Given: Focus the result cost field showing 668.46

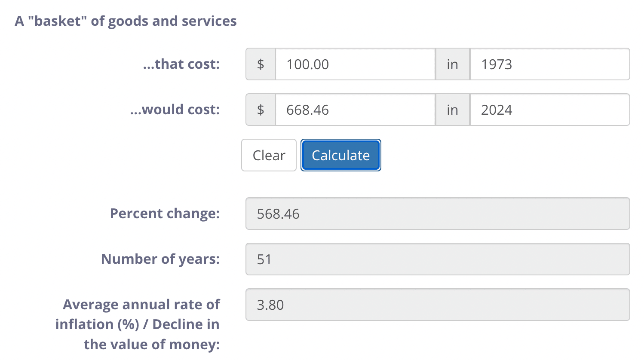Looking at the screenshot, I should 355,110.
